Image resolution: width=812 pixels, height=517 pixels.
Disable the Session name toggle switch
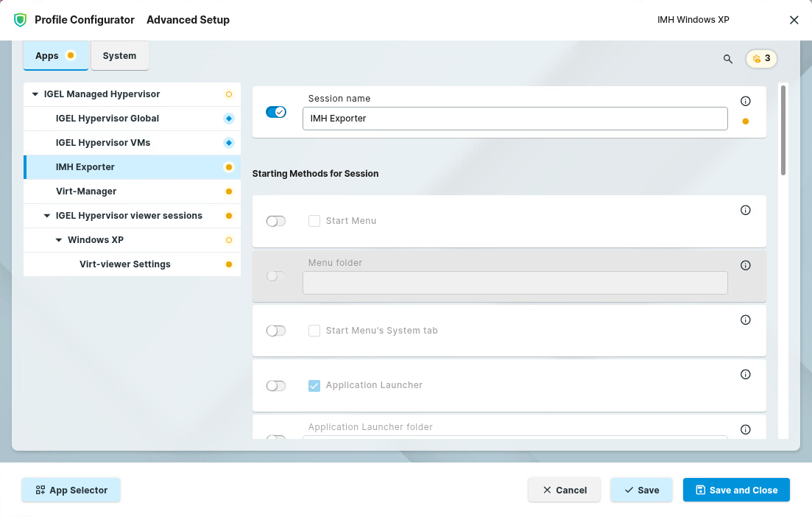pyautogui.click(x=275, y=112)
